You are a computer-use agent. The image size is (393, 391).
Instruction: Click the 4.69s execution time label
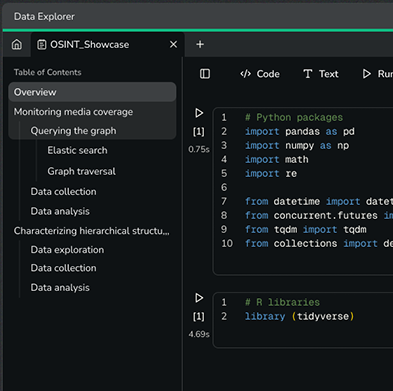tap(199, 334)
